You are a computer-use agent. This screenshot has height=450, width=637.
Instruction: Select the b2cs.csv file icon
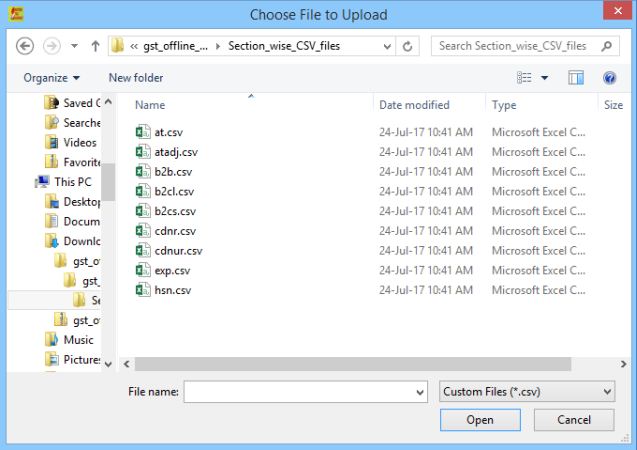click(x=143, y=211)
